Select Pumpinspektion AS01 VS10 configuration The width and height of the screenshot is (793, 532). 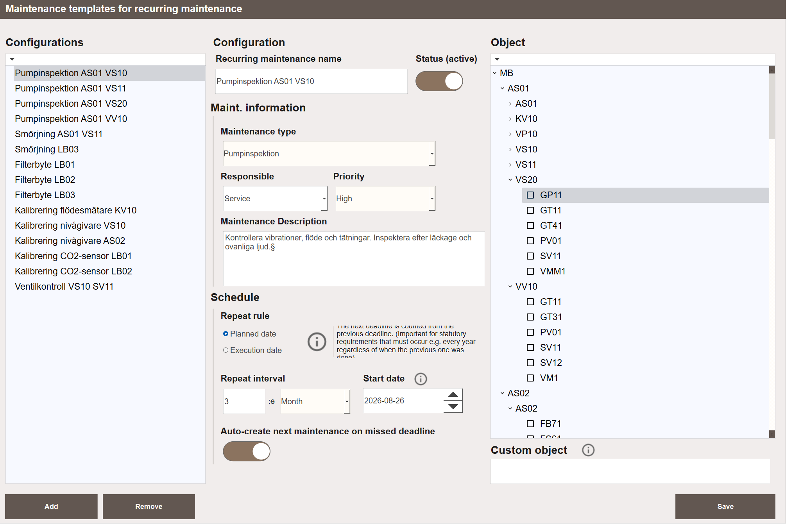pos(109,73)
